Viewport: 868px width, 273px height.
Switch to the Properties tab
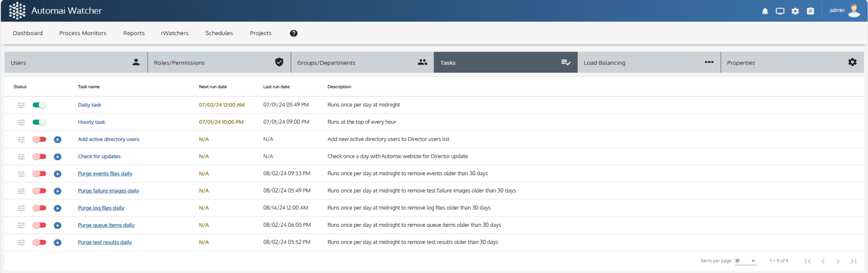(792, 63)
